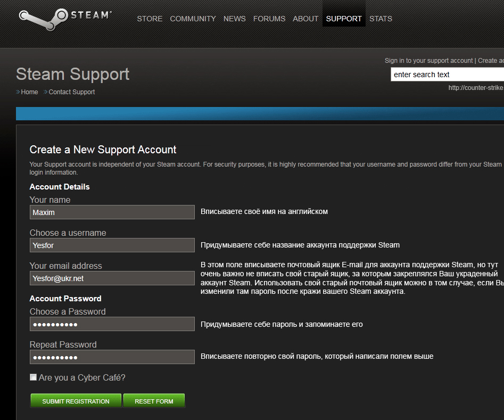Click the http://counter-strike link text
Screen dimensions: 504x420
click(x=476, y=87)
